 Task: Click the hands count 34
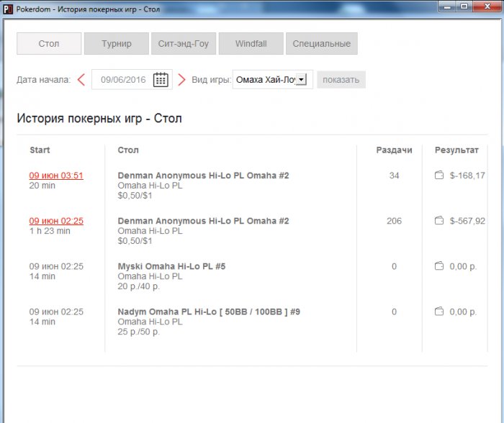click(394, 176)
